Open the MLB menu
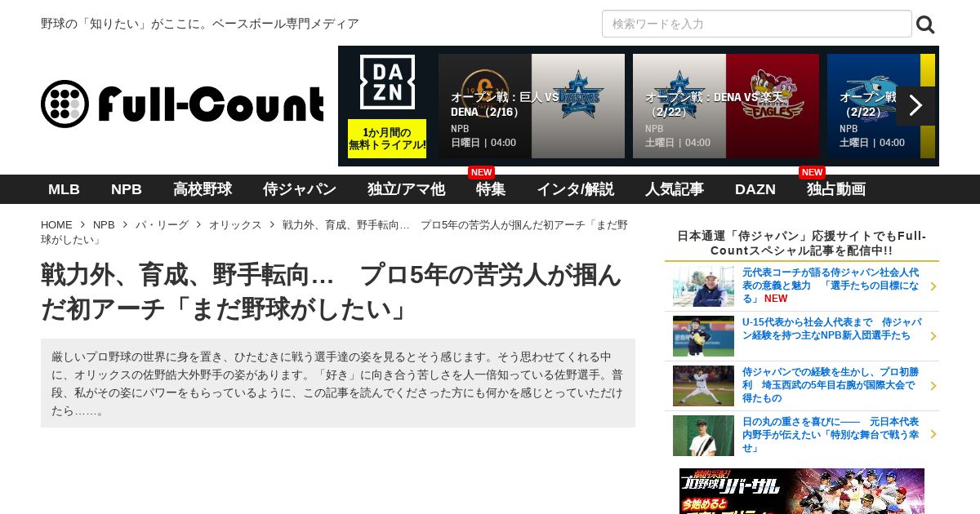The height and width of the screenshot is (514, 980). (64, 189)
